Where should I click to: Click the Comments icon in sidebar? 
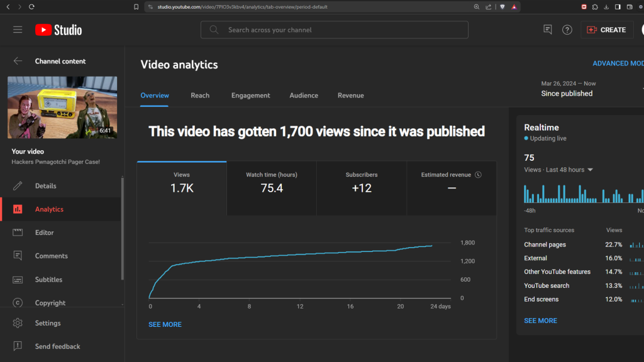(x=17, y=256)
